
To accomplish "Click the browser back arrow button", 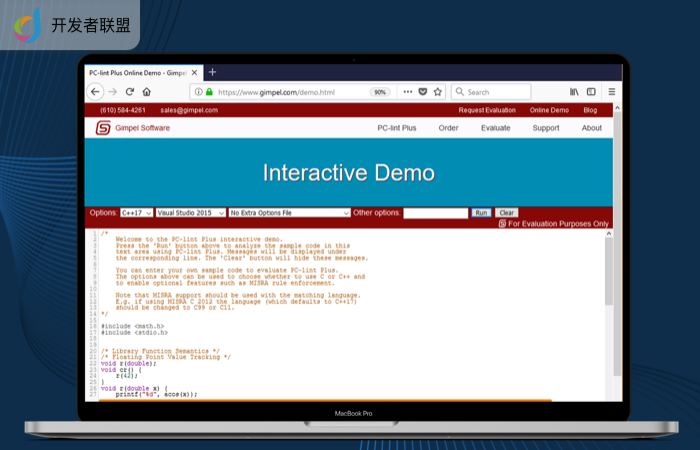I will [x=96, y=91].
